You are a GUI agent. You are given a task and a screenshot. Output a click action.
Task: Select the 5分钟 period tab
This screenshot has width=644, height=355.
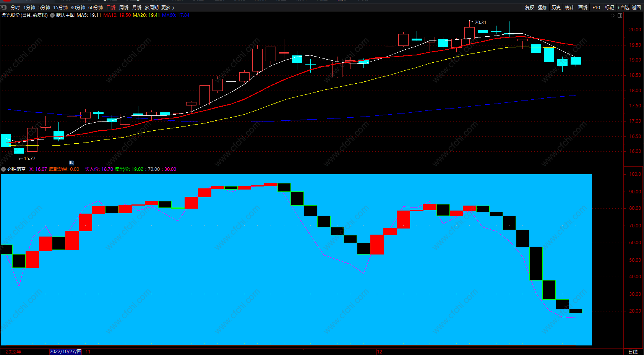pos(44,8)
